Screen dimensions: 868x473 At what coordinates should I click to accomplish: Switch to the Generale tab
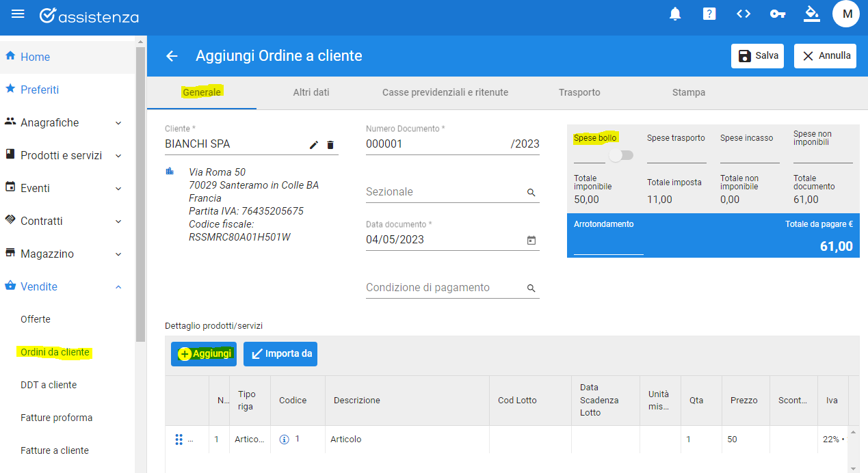(202, 92)
